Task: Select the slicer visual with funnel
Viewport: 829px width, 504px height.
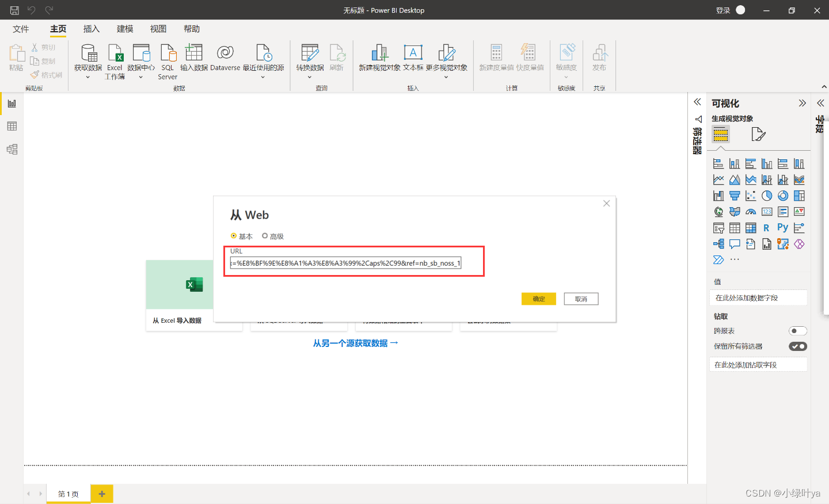Action: click(718, 228)
